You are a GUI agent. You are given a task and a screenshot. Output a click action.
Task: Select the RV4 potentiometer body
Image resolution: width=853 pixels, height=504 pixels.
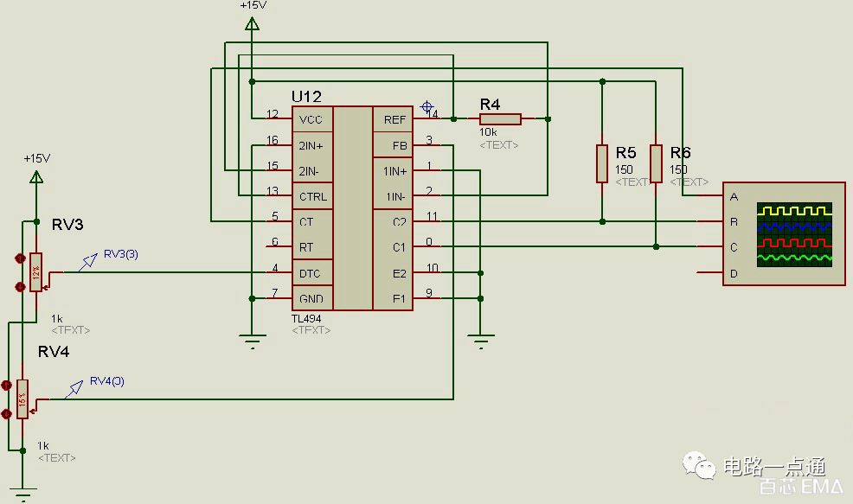(x=22, y=399)
